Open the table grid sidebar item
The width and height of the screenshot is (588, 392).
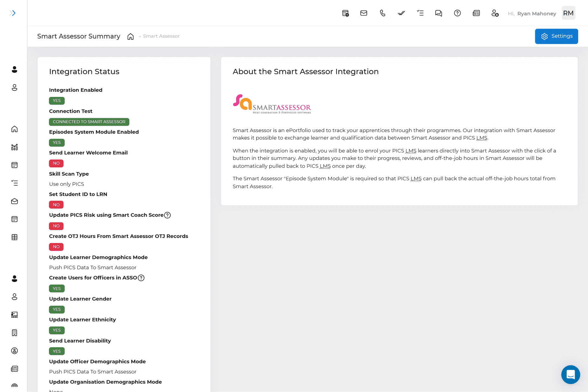tap(14, 237)
